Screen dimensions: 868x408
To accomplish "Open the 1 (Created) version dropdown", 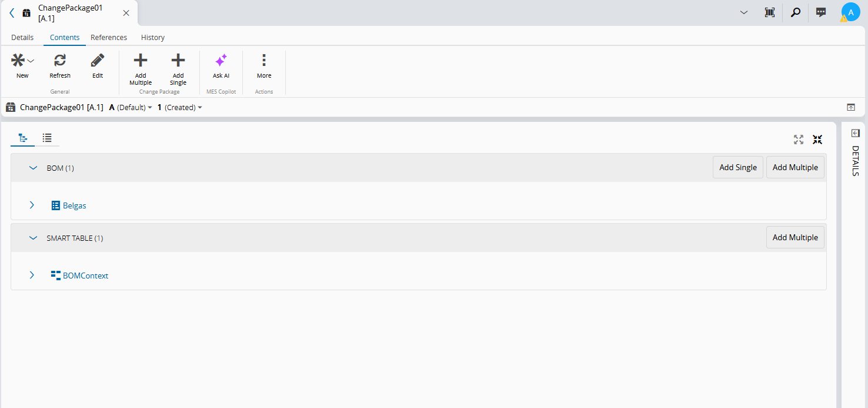I will (180, 107).
